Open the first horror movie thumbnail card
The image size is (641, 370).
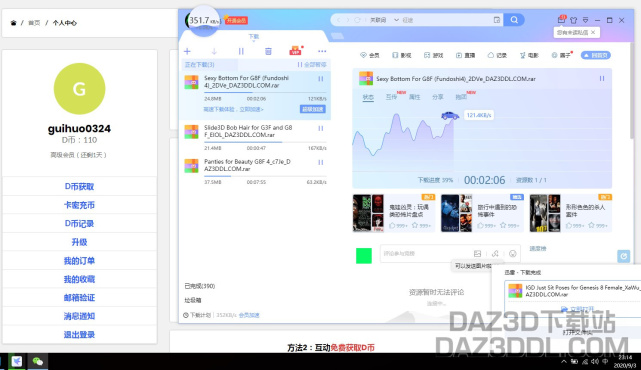point(394,213)
